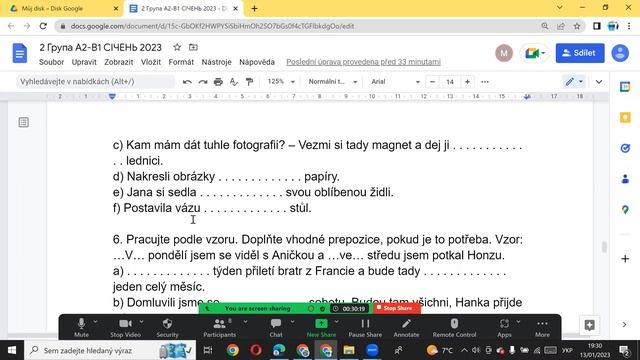Star the document title
Image resolution: width=640 pixels, height=360 pixels.
click(x=177, y=47)
